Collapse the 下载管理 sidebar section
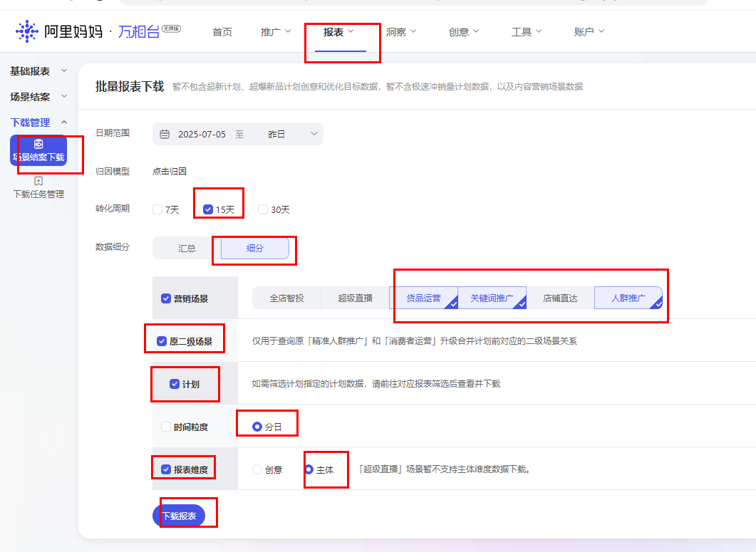 64,123
